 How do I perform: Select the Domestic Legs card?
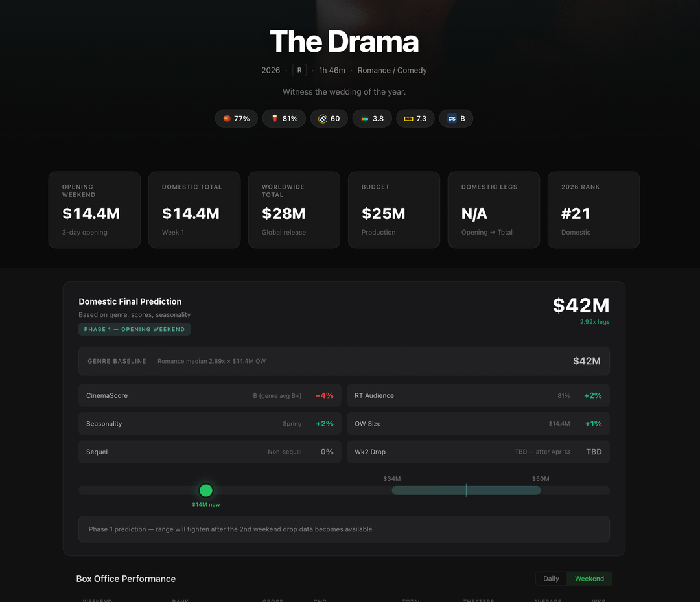[494, 209]
